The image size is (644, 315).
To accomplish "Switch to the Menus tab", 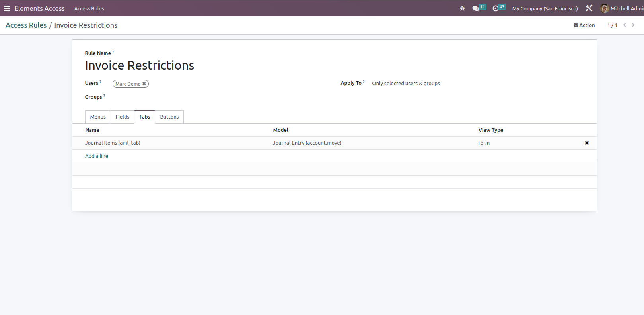I will [98, 117].
